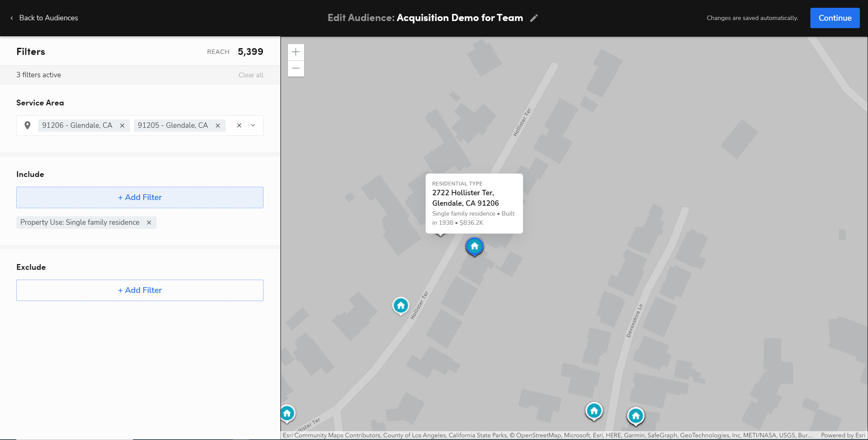
Task: Remove the 91206 - Glendale zip tag
Action: point(122,125)
